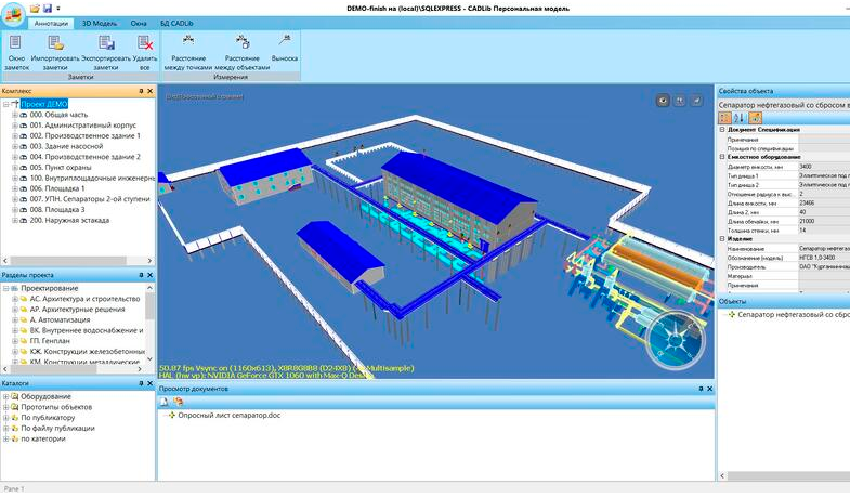
Task: Pin the Комплекс panel
Action: click(142, 92)
